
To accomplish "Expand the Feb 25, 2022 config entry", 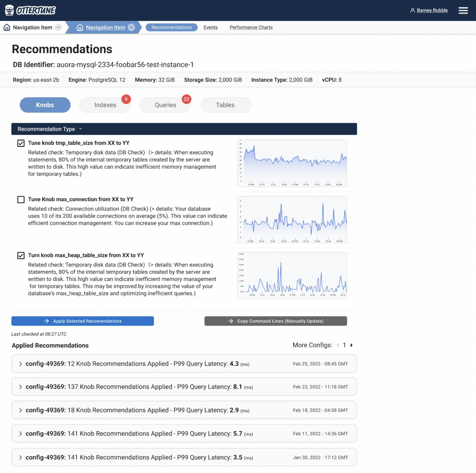I will (x=20, y=364).
